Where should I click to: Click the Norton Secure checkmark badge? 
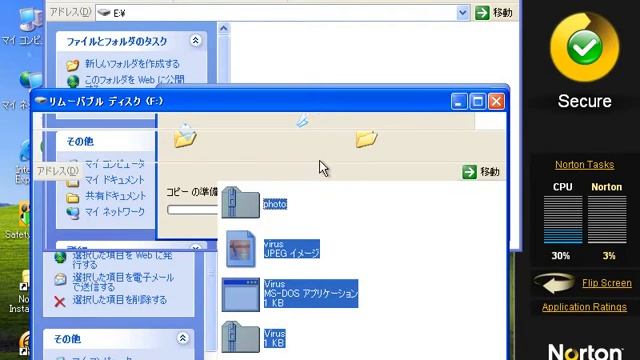point(584,47)
